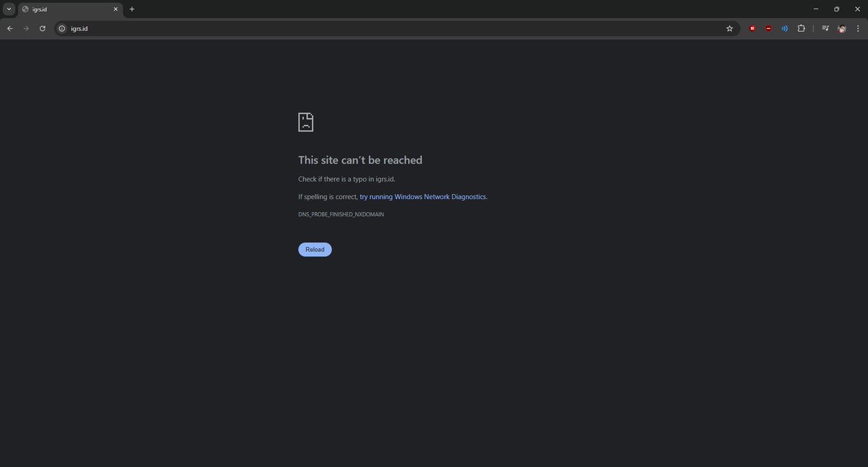This screenshot has height=467, width=868.
Task: Minimize the Chrome window
Action: click(816, 9)
